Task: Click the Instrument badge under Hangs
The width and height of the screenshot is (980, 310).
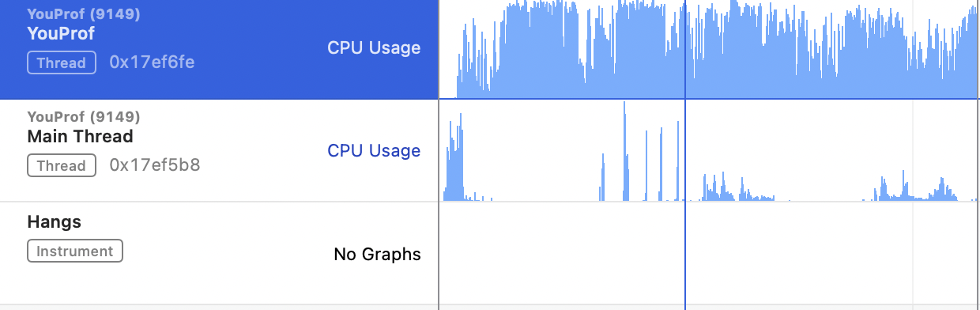Action: tap(75, 251)
